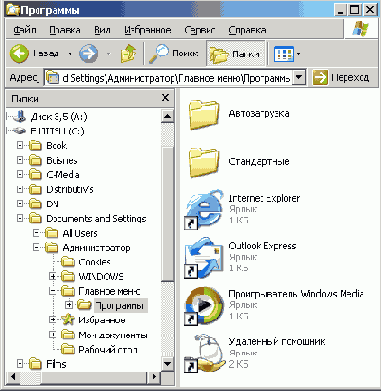Viewport: 381px width, 391px height.
Task: Select the Outlook Express shortcut icon
Action: pos(204,258)
